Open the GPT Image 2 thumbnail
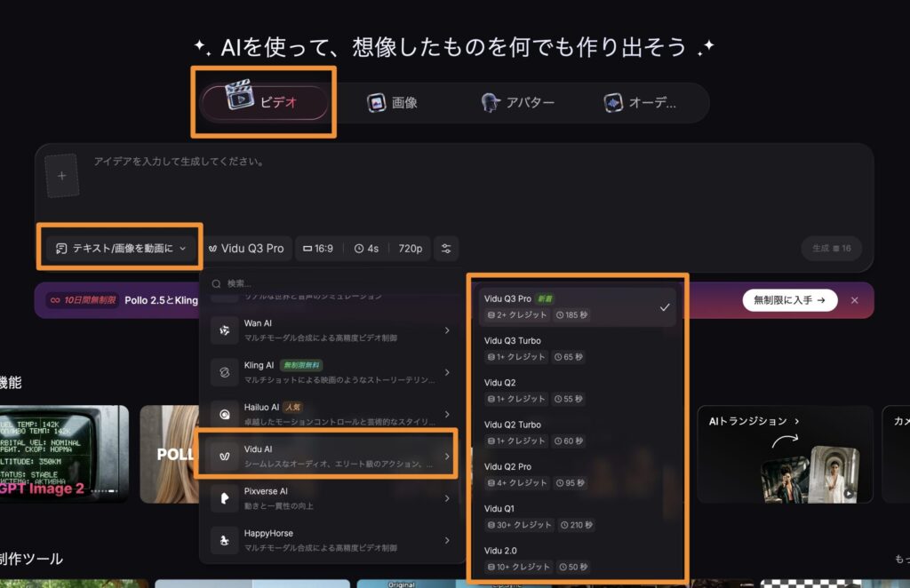The width and height of the screenshot is (910, 588). [64, 454]
